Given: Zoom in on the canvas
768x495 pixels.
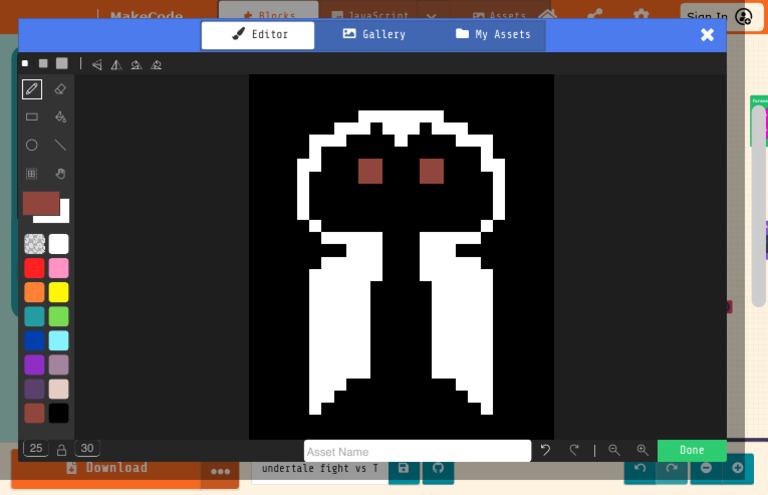Looking at the screenshot, I should (642, 450).
